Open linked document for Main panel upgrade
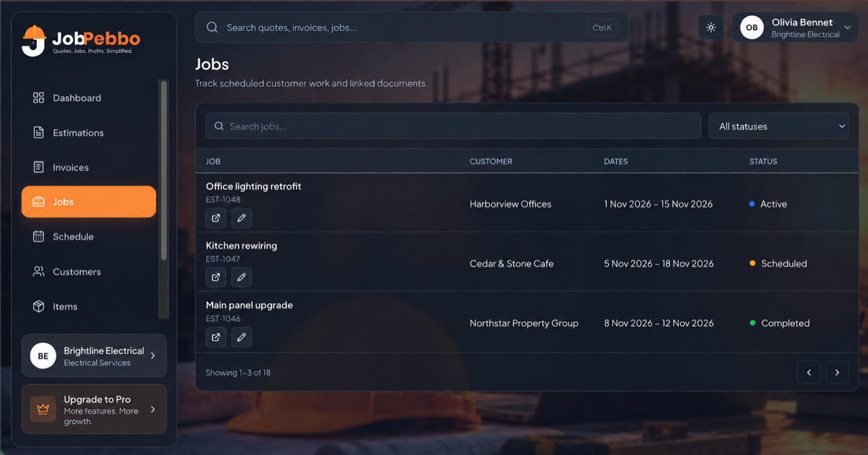Viewport: 868px width, 455px height. click(216, 337)
